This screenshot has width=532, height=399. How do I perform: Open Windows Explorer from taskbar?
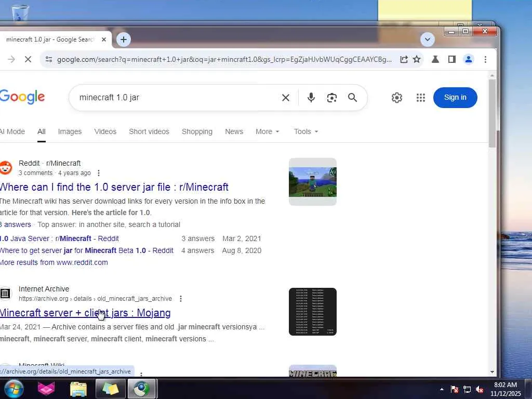click(78, 389)
